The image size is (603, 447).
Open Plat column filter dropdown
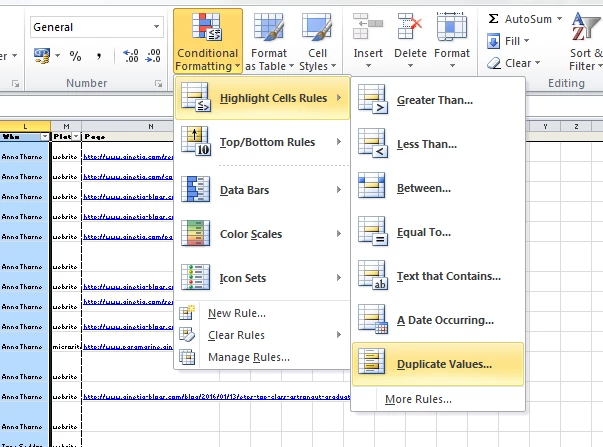pyautogui.click(x=76, y=137)
